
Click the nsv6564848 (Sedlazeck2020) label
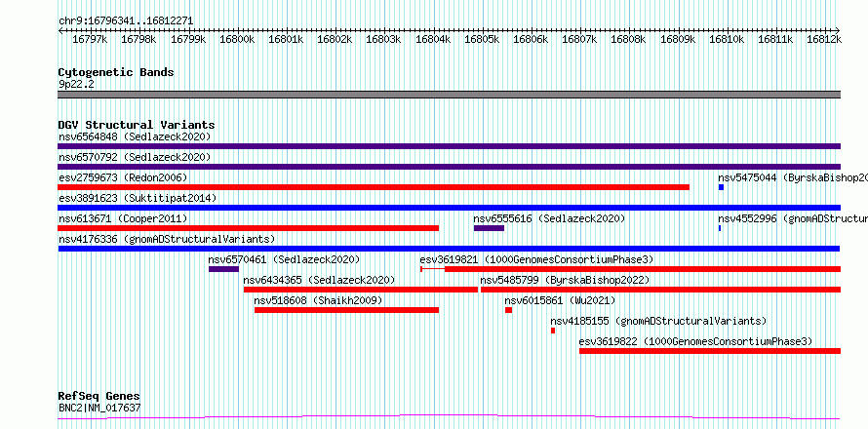tap(135, 136)
